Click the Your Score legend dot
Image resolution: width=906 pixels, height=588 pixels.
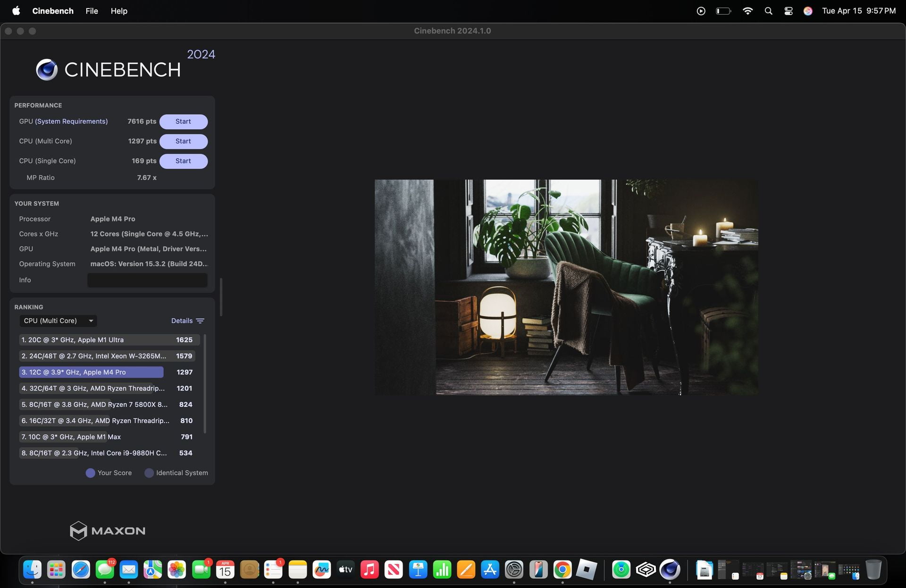90,473
